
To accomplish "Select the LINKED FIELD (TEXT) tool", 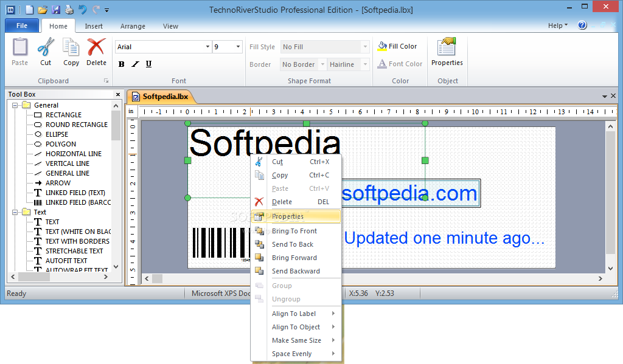I will point(75,193).
